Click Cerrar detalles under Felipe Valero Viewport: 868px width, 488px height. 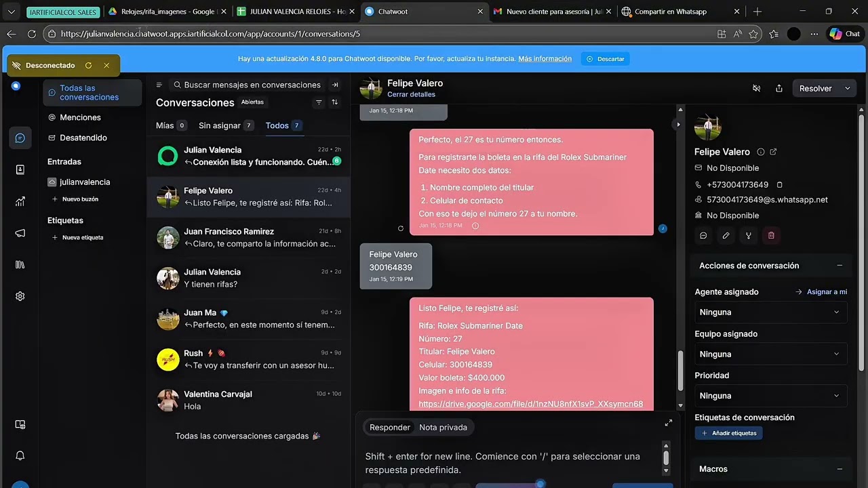coord(411,94)
